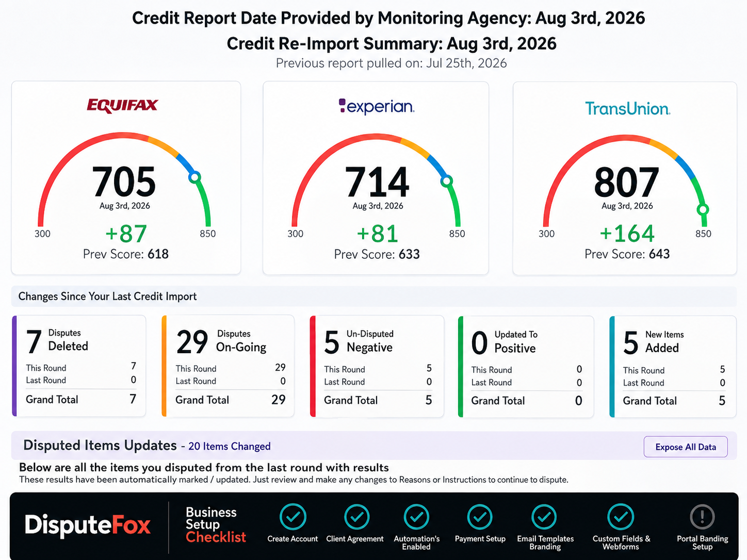The width and height of the screenshot is (747, 560).
Task: Open the DisputeFox logo in the footer
Action: click(88, 525)
